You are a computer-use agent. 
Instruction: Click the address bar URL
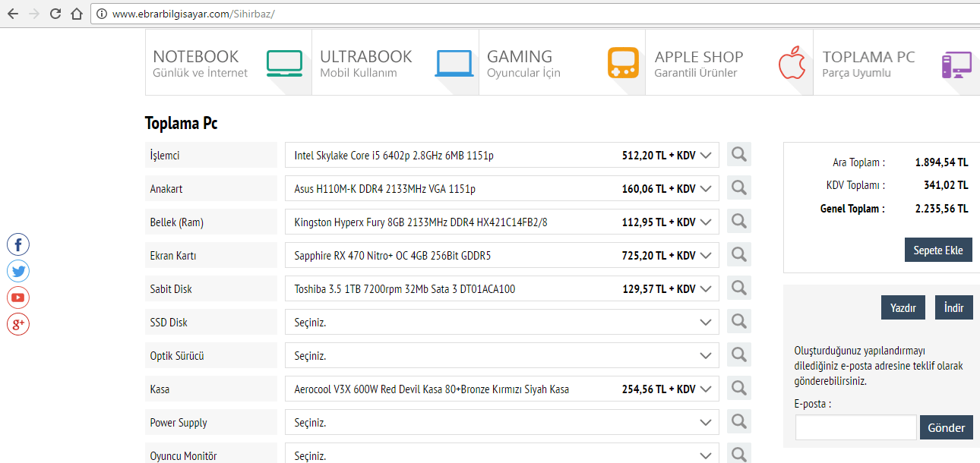(x=193, y=14)
